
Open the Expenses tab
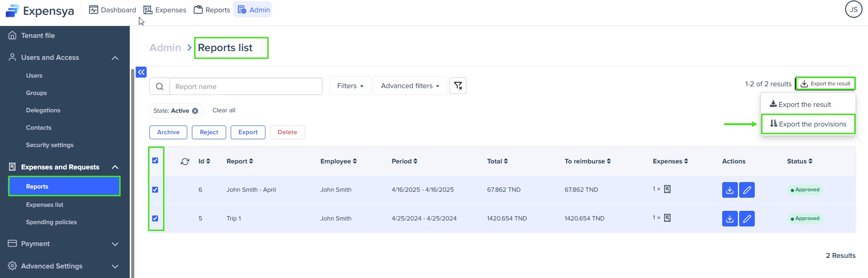coord(164,10)
